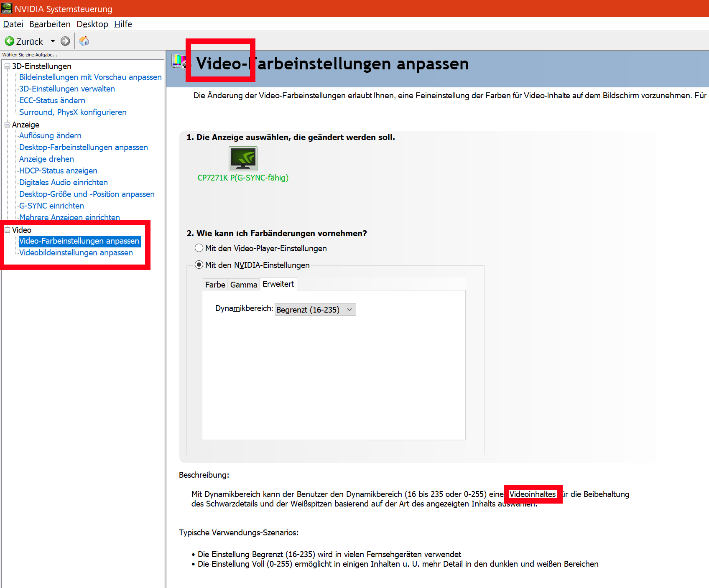Open 'ECC-Status ändern' link
The width and height of the screenshot is (709, 588).
point(52,101)
